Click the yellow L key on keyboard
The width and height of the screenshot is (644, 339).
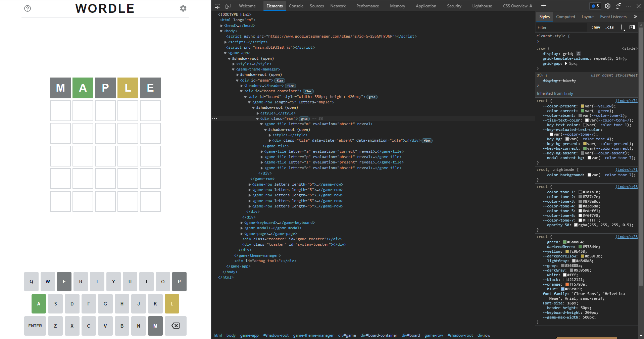tap(172, 304)
